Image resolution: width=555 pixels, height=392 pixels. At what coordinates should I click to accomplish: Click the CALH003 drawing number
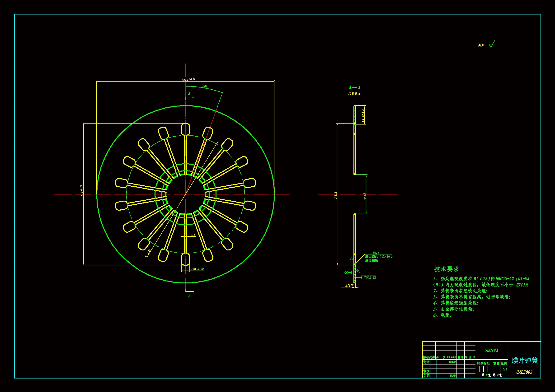click(x=524, y=372)
